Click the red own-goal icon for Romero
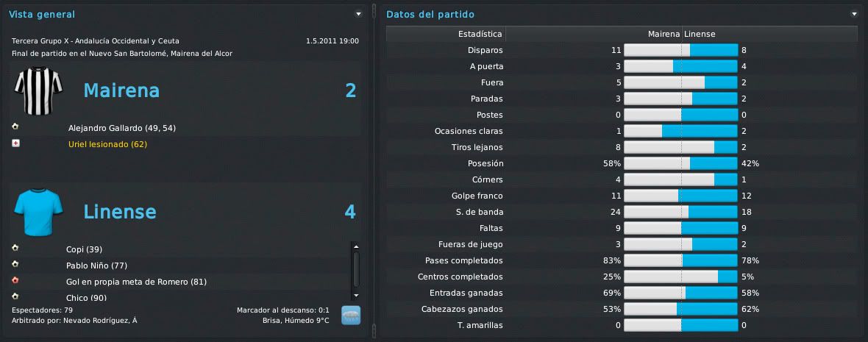The height and width of the screenshot is (342, 868). pyautogui.click(x=15, y=280)
